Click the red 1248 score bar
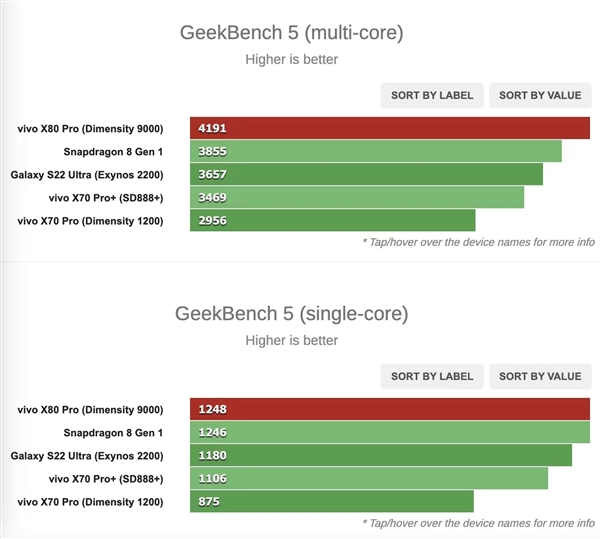The height and width of the screenshot is (539, 600). pyautogui.click(x=390, y=409)
